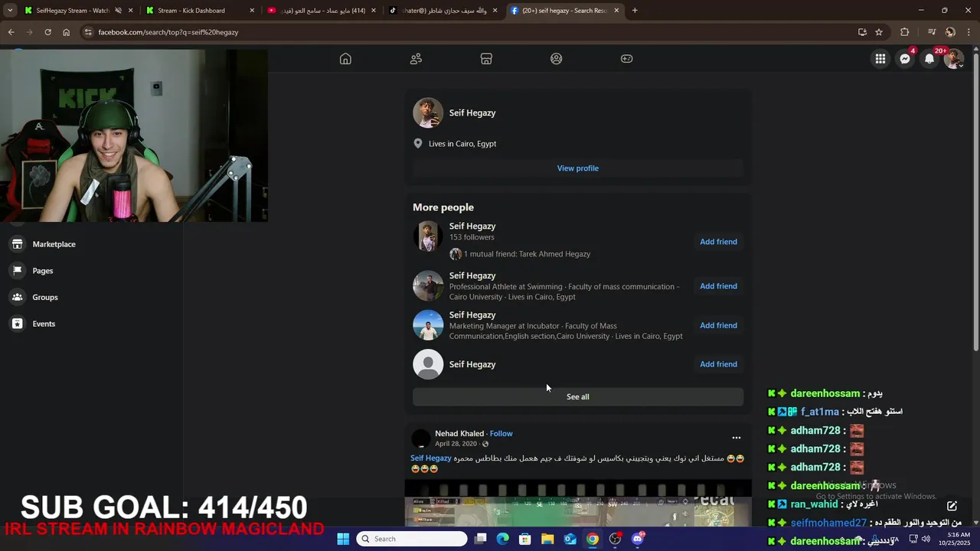Open Microsoft Edge from taskbar
The width and height of the screenshot is (980, 551).
(x=502, y=539)
